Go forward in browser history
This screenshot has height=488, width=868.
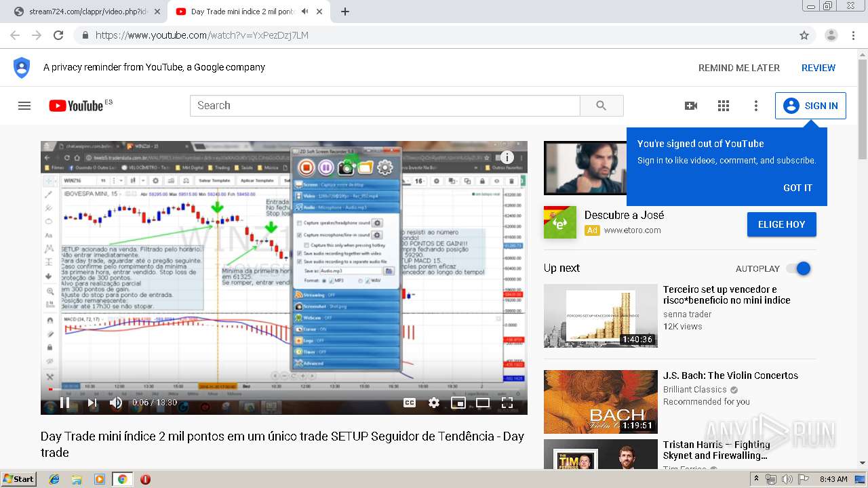pos(37,35)
